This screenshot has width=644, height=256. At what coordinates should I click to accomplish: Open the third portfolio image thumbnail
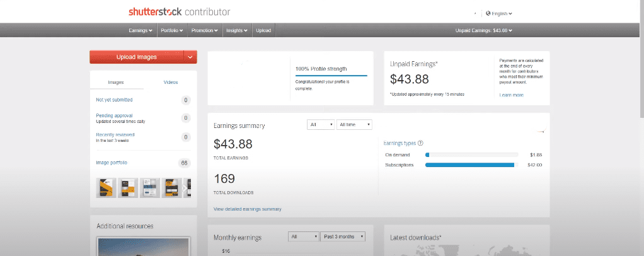150,188
